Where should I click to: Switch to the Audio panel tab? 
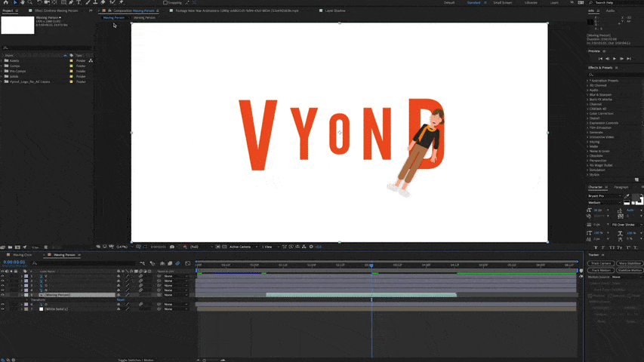pos(610,11)
